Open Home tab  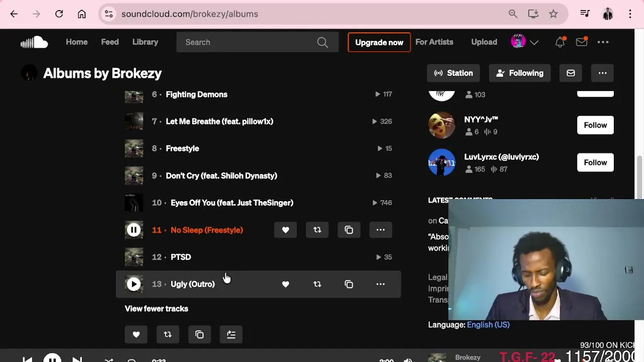(x=76, y=42)
